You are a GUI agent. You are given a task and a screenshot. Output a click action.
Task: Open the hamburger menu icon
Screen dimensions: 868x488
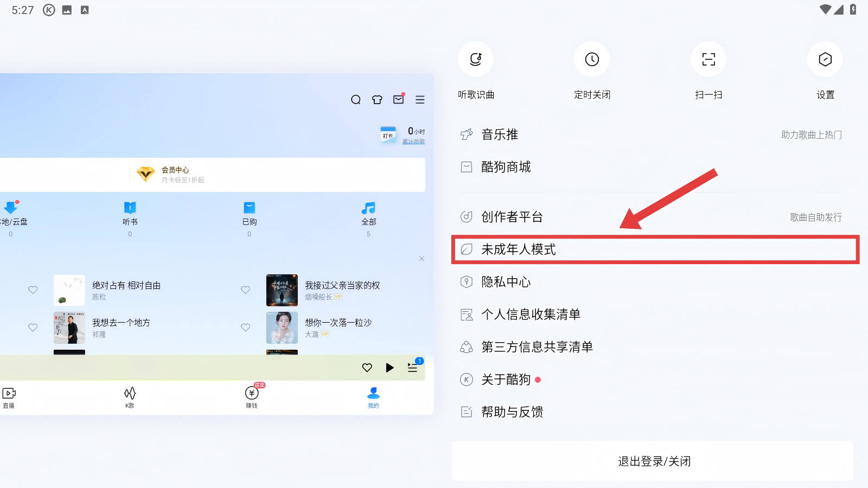pyautogui.click(x=420, y=100)
